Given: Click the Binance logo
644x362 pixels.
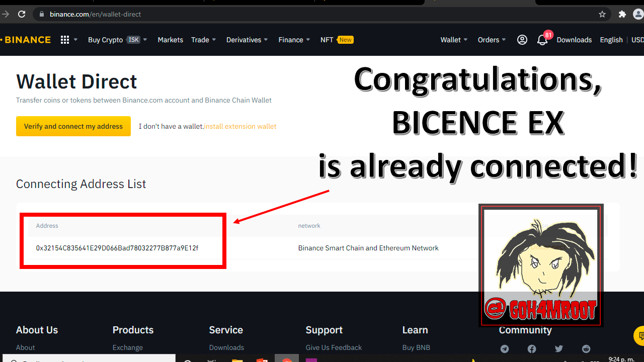Looking at the screenshot, I should [26, 40].
